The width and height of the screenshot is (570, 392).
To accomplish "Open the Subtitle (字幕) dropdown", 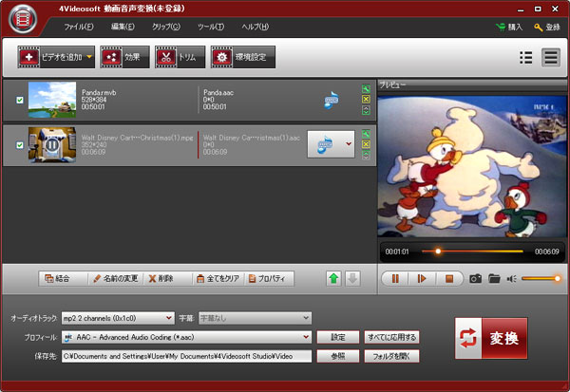I will pyautogui.click(x=255, y=318).
